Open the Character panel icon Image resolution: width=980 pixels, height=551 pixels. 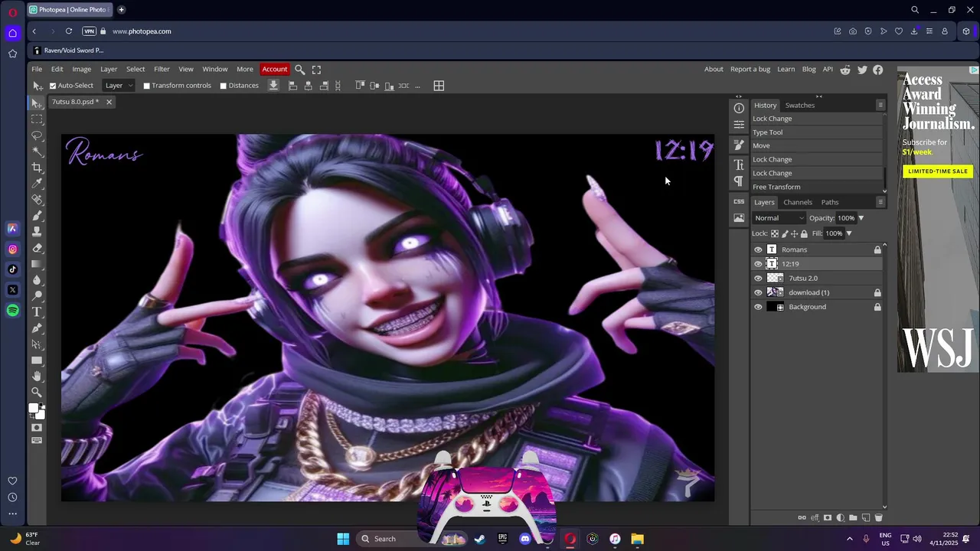(x=739, y=165)
